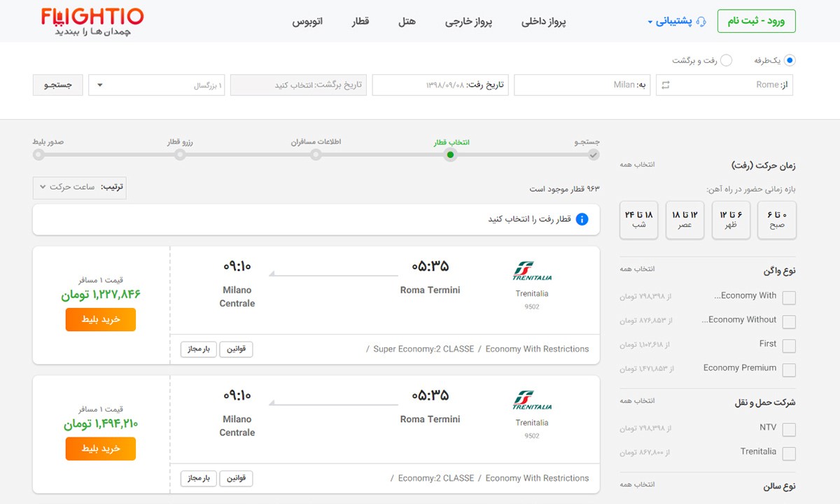Image resolution: width=840 pixels, height=504 pixels.
Task: Check the First wagon type checkbox
Action: pos(789,346)
